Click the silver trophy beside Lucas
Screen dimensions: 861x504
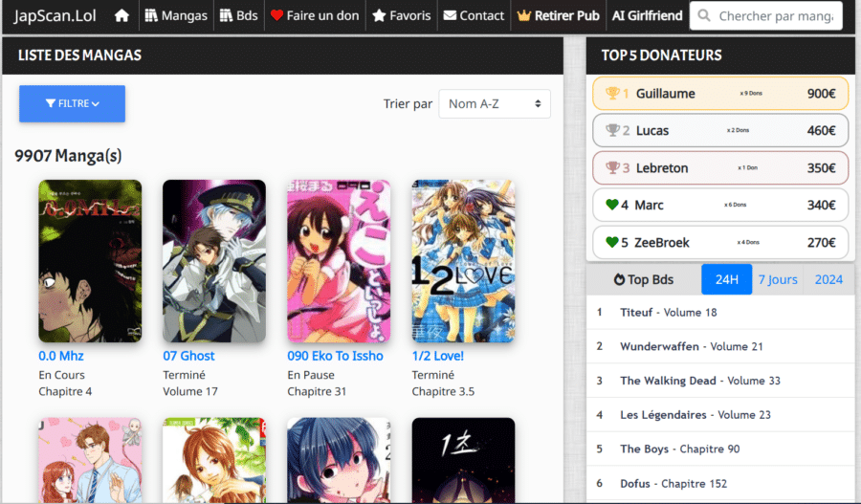(612, 131)
